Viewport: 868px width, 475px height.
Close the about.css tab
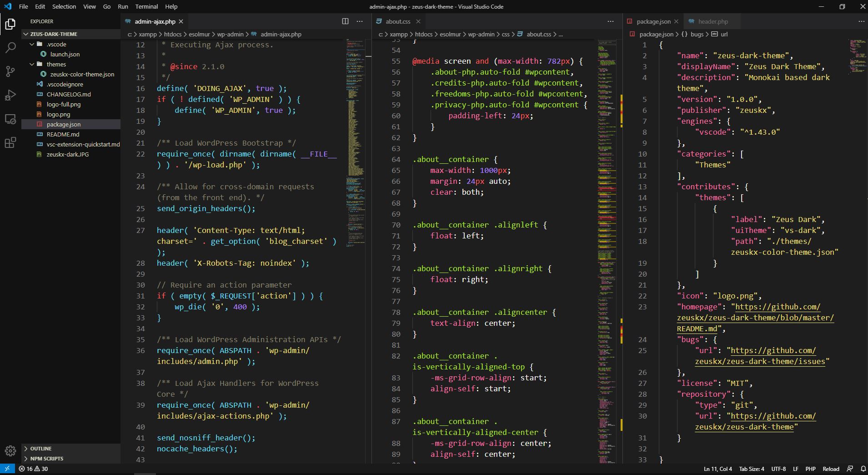(418, 21)
